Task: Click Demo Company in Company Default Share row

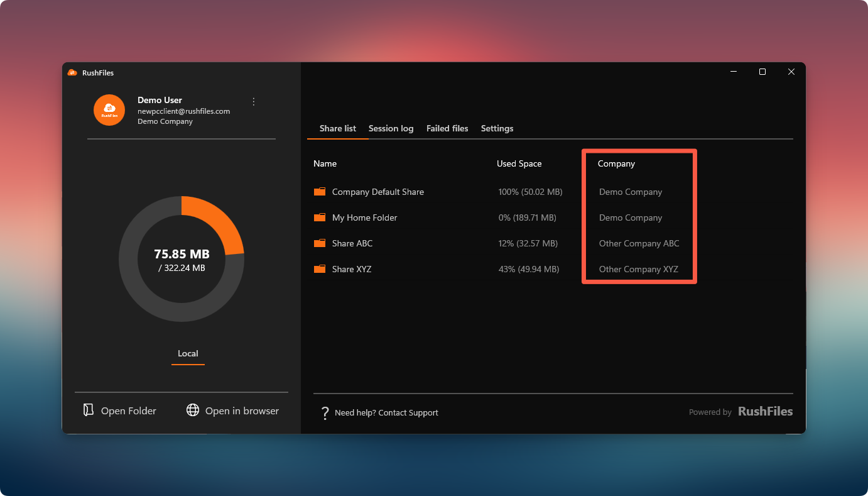Action: [631, 192]
